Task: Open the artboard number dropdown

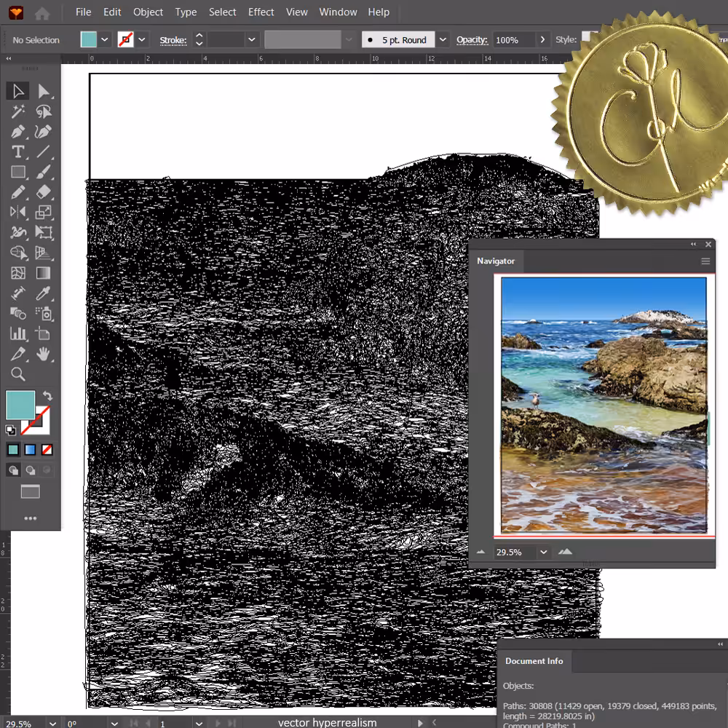Action: coord(199,724)
